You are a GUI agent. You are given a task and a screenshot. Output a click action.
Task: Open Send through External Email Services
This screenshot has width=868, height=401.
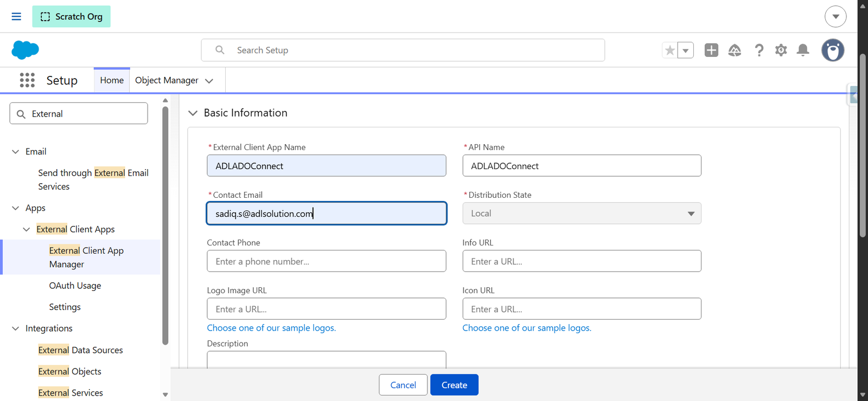pyautogui.click(x=93, y=179)
